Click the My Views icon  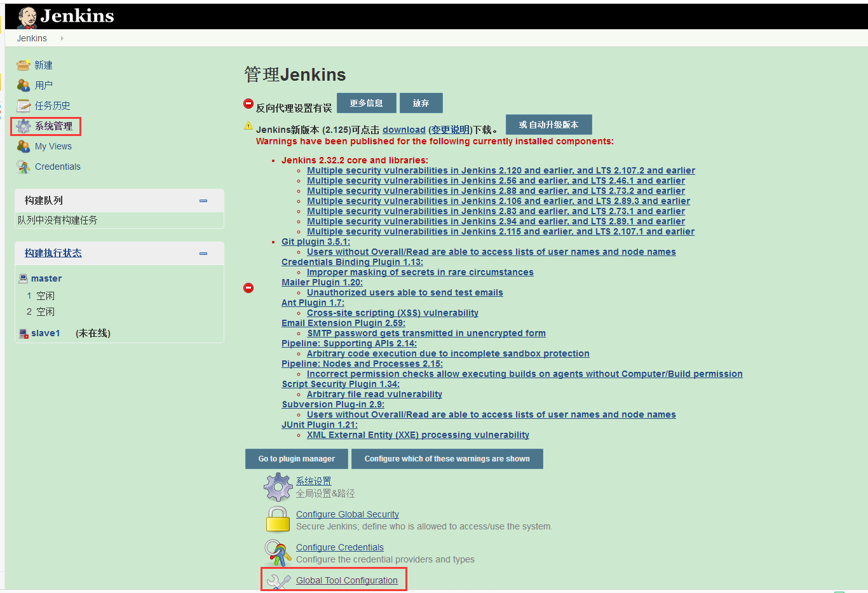(x=24, y=146)
